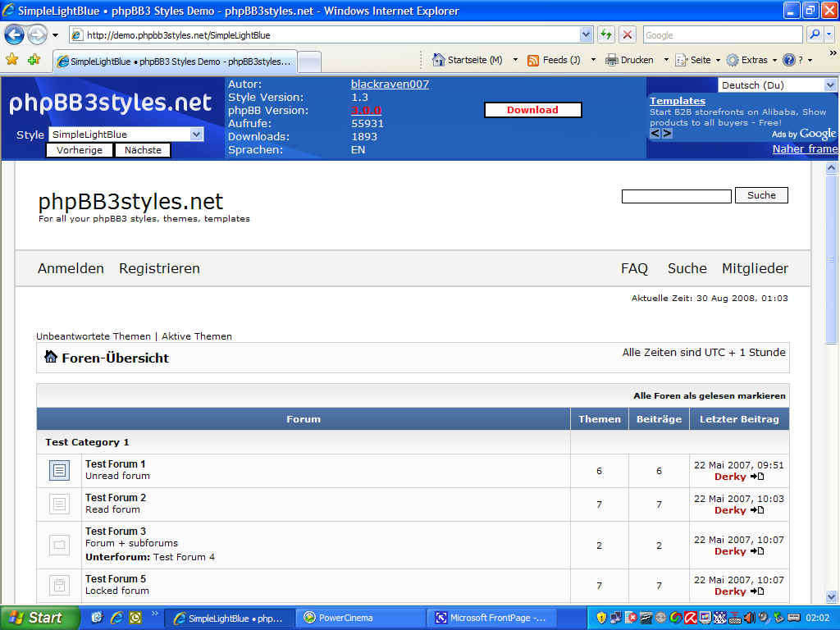Click the Nächste style button
This screenshot has width=840, height=630.
(x=143, y=150)
